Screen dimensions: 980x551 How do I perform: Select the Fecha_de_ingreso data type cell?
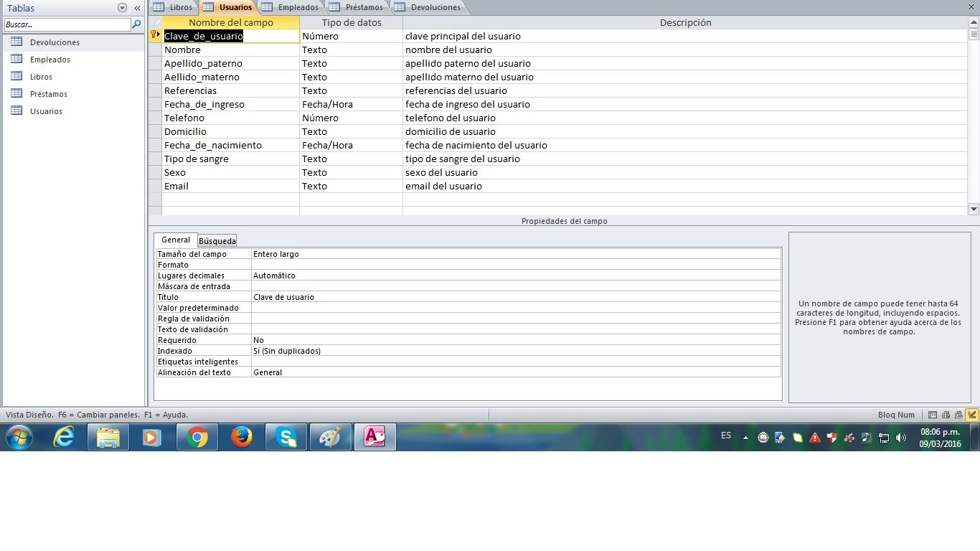coord(350,104)
